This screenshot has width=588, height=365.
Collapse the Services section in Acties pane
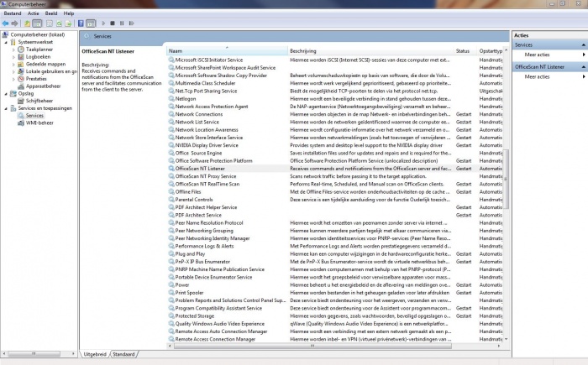[x=584, y=45]
